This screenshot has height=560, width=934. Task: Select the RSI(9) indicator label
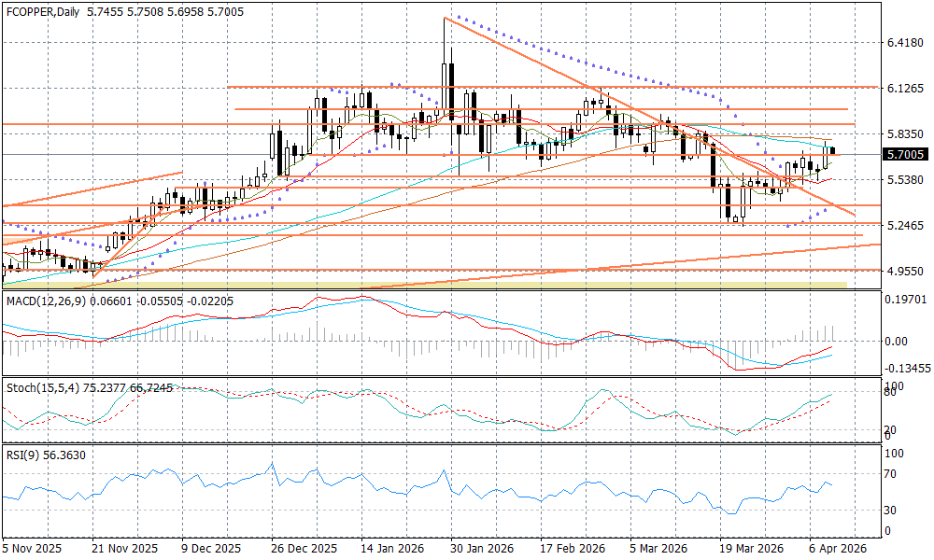pyautogui.click(x=22, y=456)
